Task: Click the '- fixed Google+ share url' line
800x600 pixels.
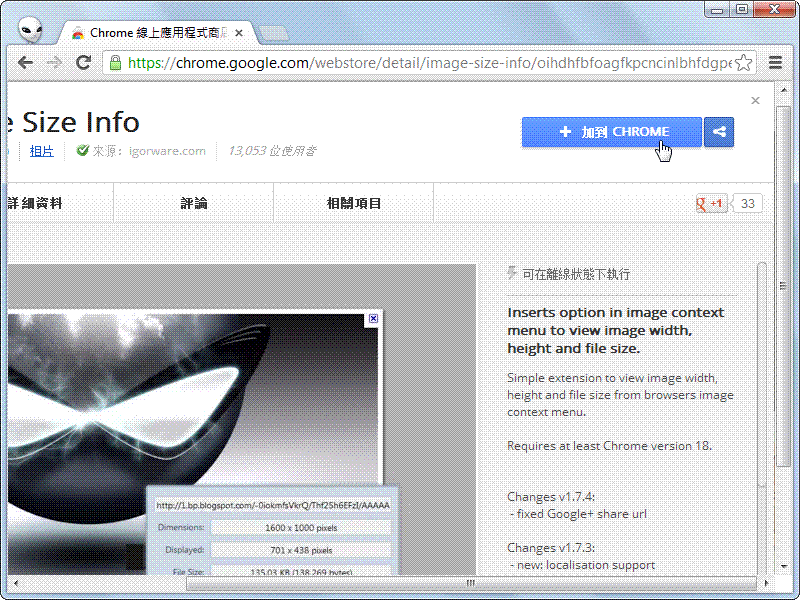Action: tap(579, 514)
